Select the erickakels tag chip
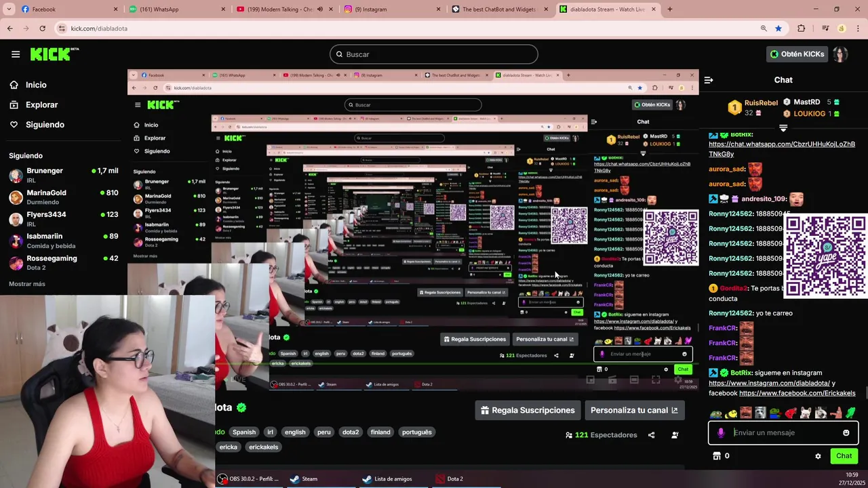Viewport: 868px width, 488px height. click(264, 447)
